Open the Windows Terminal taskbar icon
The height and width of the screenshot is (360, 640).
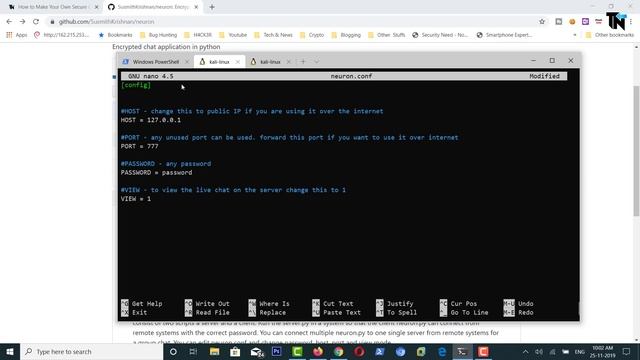point(462,351)
